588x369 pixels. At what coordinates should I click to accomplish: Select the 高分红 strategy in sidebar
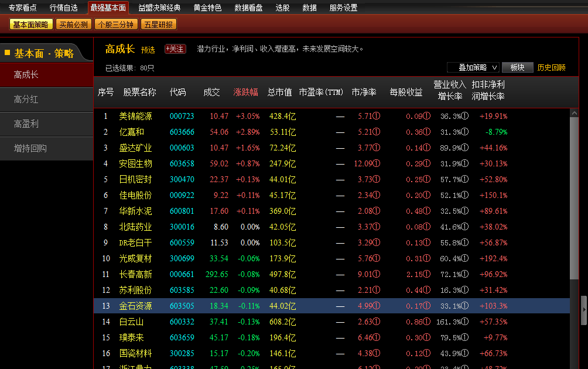[x=26, y=100]
